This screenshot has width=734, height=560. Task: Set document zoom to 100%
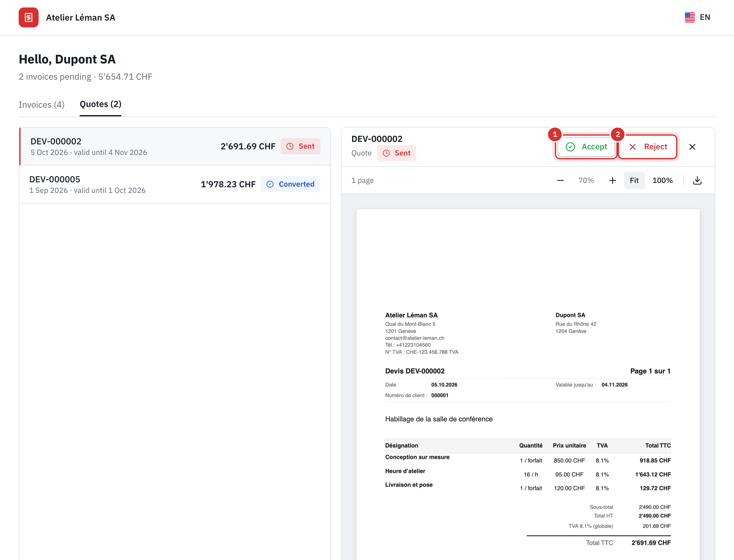662,180
